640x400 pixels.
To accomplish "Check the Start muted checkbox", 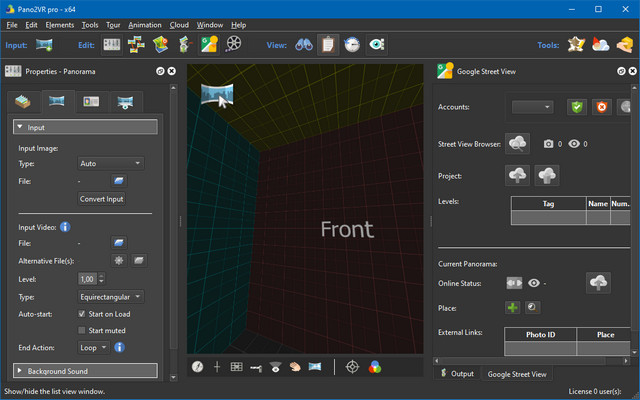I will click(x=83, y=330).
